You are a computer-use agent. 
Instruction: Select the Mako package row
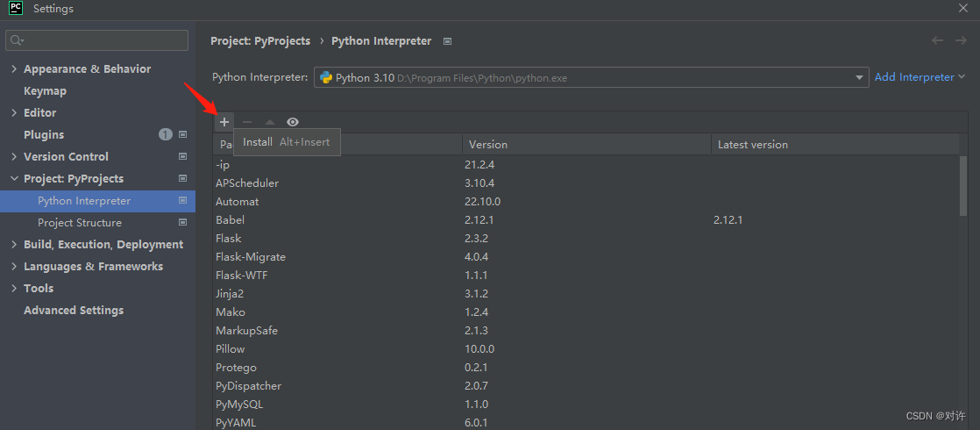coord(586,312)
